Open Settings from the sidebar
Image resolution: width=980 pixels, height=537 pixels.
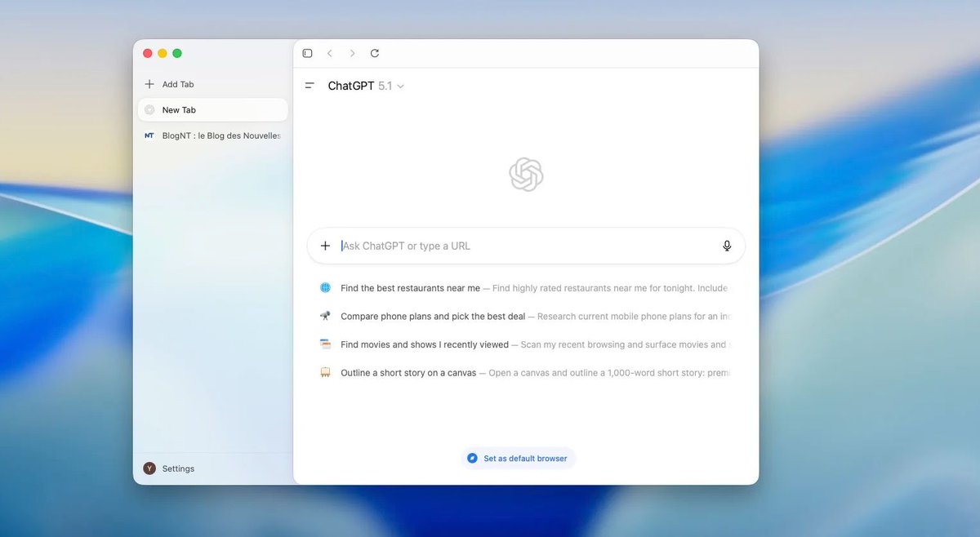click(179, 468)
